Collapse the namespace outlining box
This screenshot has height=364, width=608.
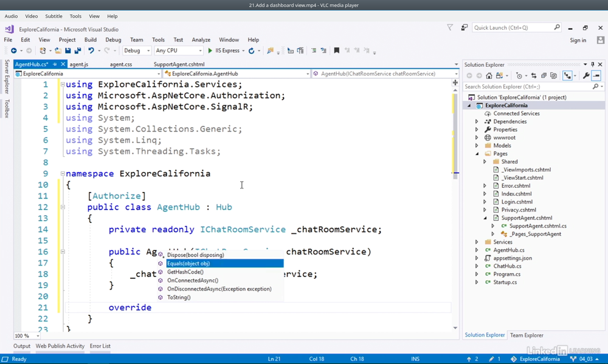(63, 174)
